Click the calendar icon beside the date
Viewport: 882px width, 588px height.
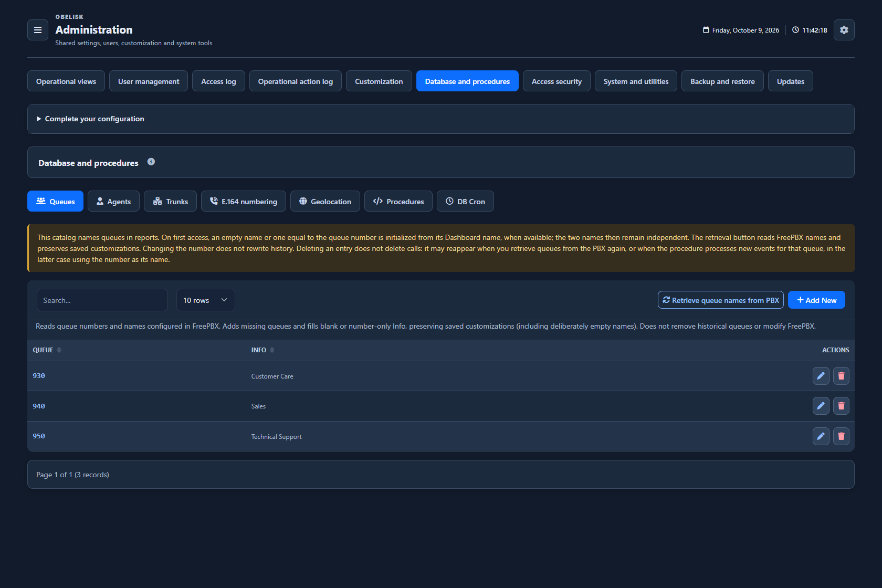tap(706, 30)
